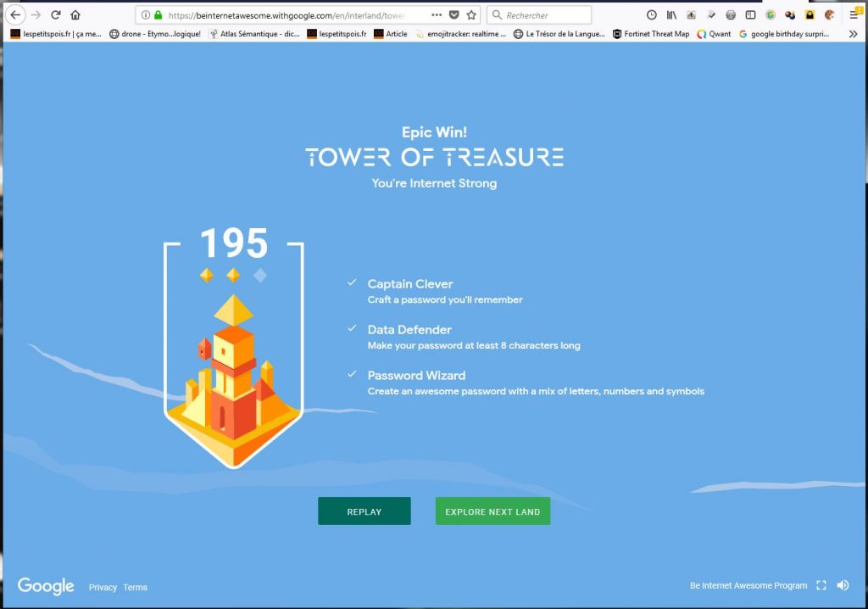Click the EXPLORE NEXT LAND button

tap(492, 511)
